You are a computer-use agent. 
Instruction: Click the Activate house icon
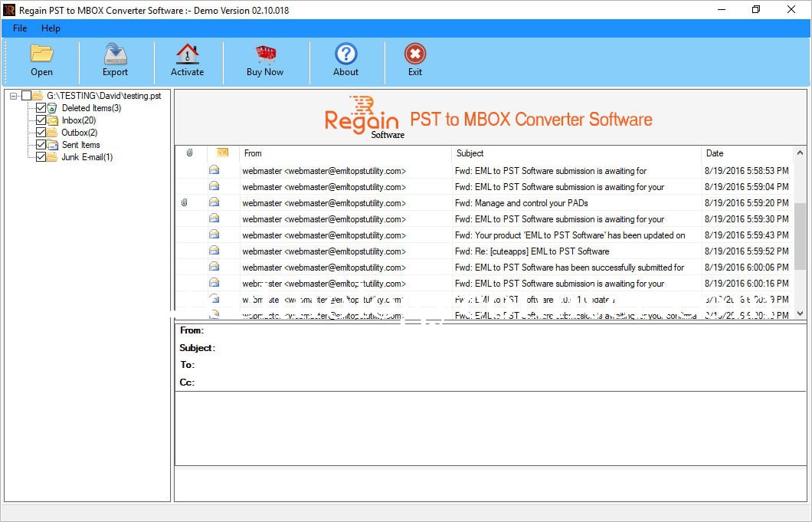click(x=188, y=54)
